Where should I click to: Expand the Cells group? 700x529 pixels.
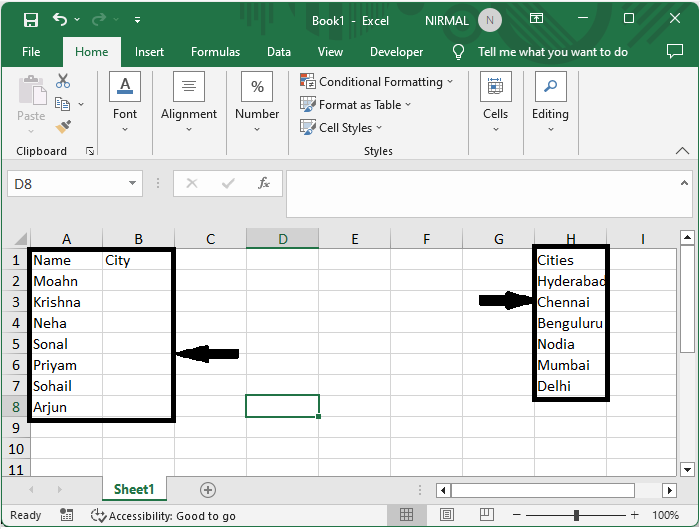tap(496, 102)
